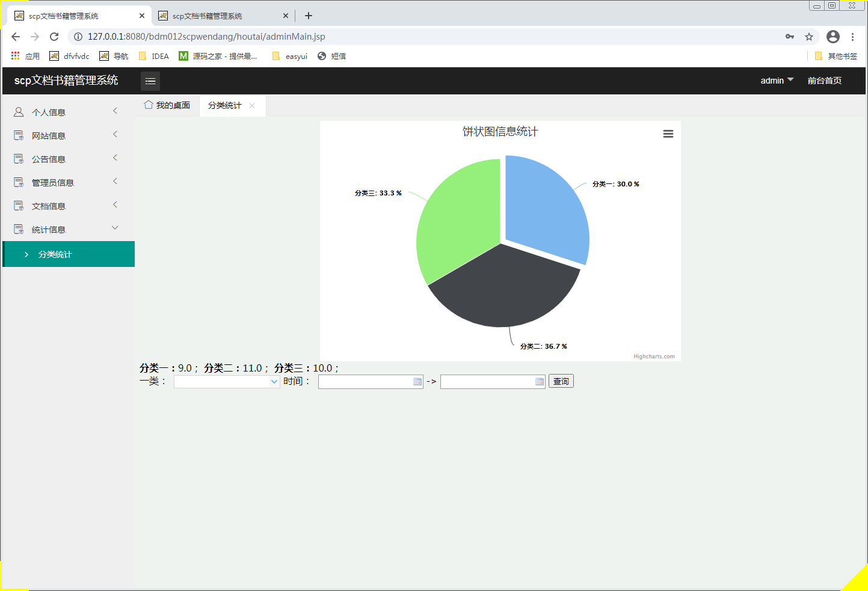Expand the 管理员信息 menu chevron

point(115,181)
